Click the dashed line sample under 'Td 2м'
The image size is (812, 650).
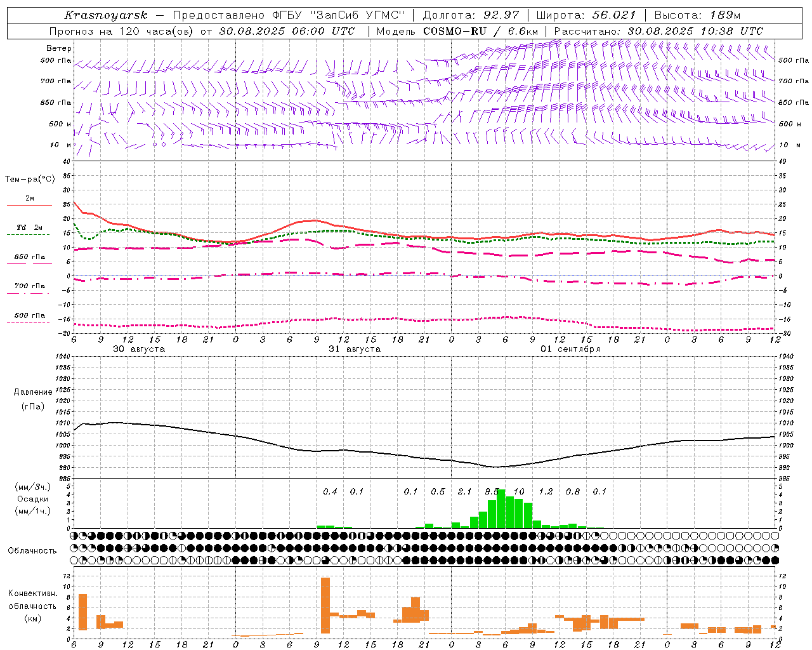tap(28, 235)
